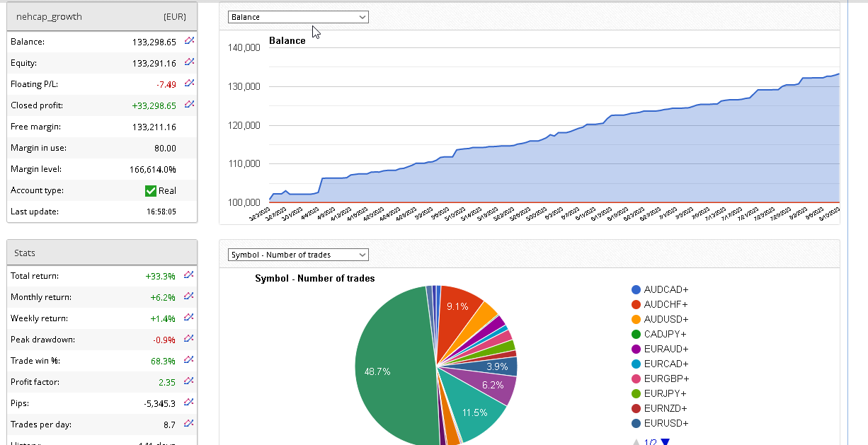The height and width of the screenshot is (445, 868).
Task: Click the CADJPY+ legend label
Action: 666,334
